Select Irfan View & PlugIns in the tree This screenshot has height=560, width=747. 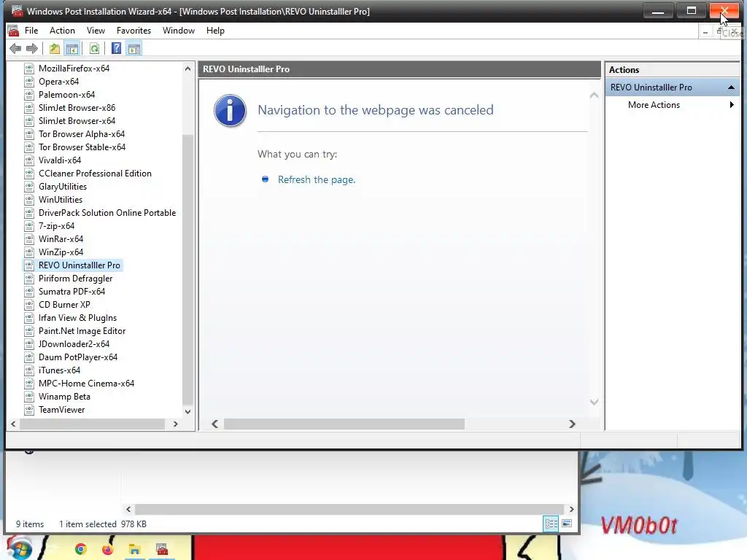(x=77, y=318)
